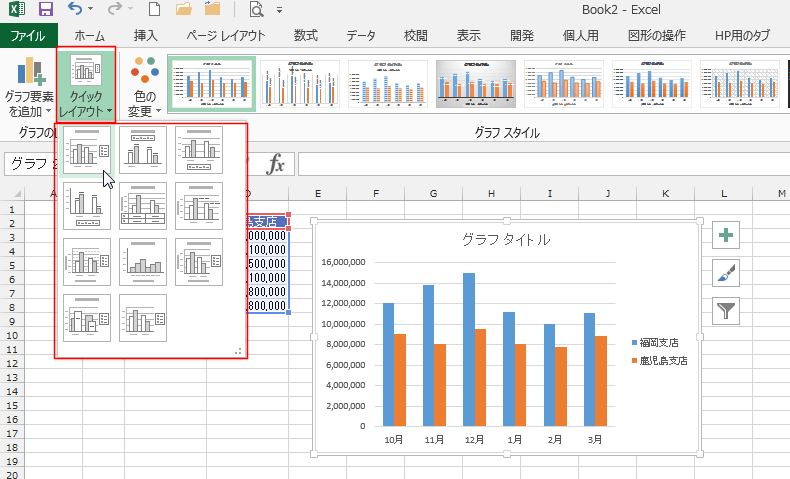Viewport: 790px width, 479px height.
Task: Select column H header
Action: click(491, 193)
